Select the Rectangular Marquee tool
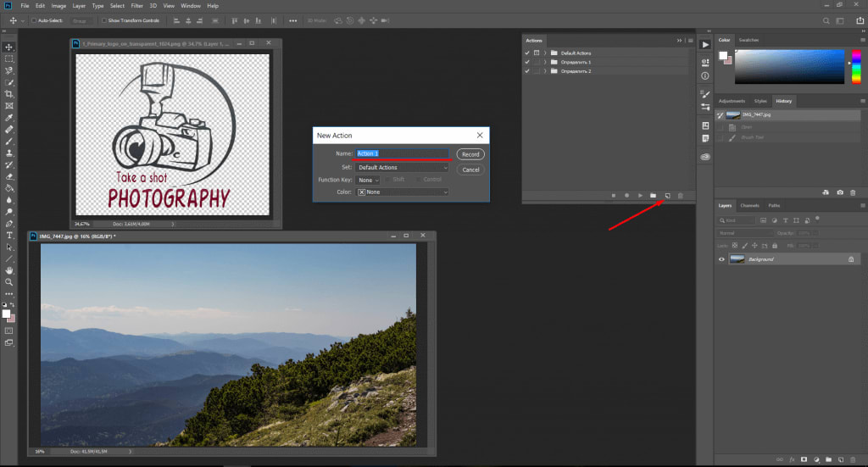 [8, 58]
